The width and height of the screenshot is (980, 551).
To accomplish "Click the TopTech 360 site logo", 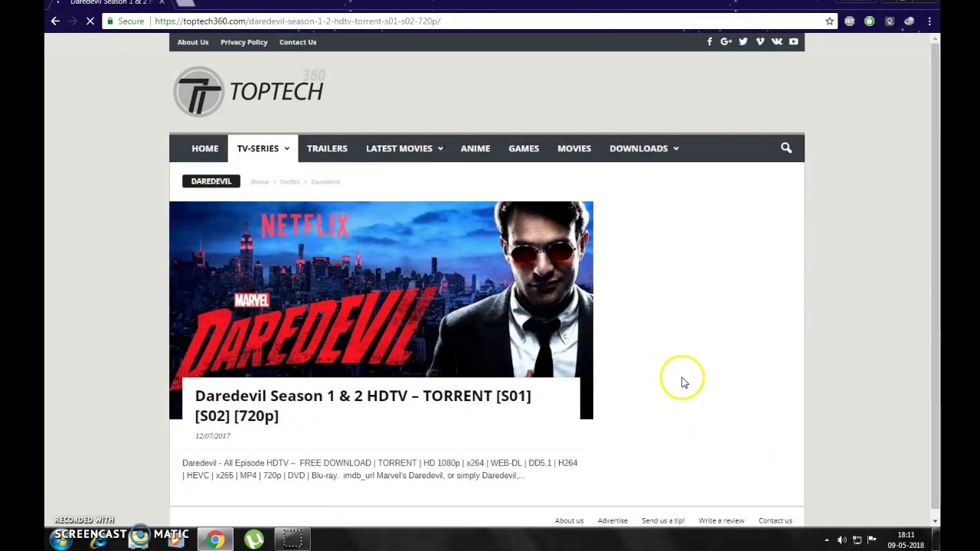I will (249, 92).
